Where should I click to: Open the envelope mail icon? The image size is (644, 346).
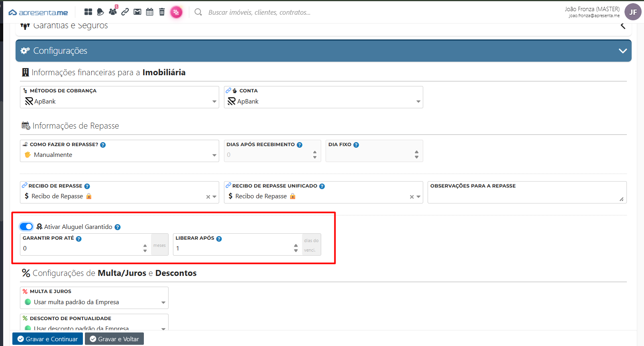[137, 12]
